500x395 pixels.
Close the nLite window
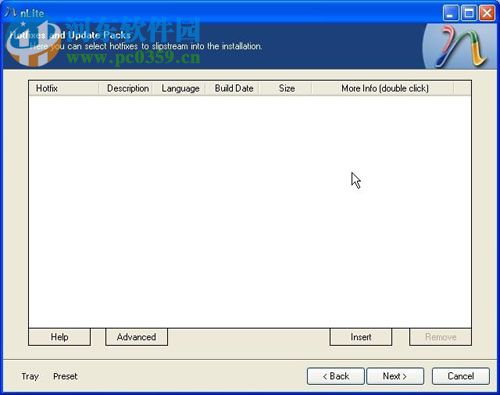click(487, 14)
